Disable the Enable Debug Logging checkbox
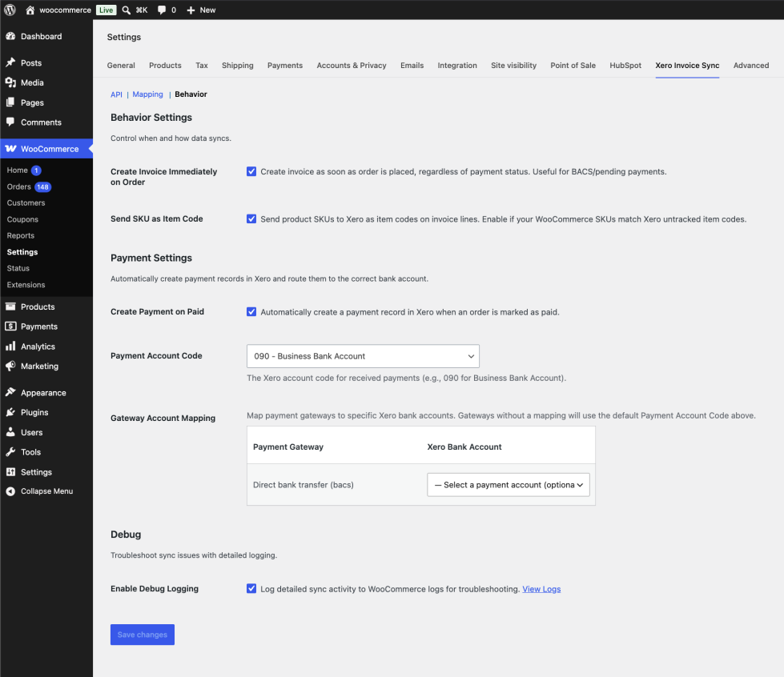784x677 pixels. [x=251, y=588]
